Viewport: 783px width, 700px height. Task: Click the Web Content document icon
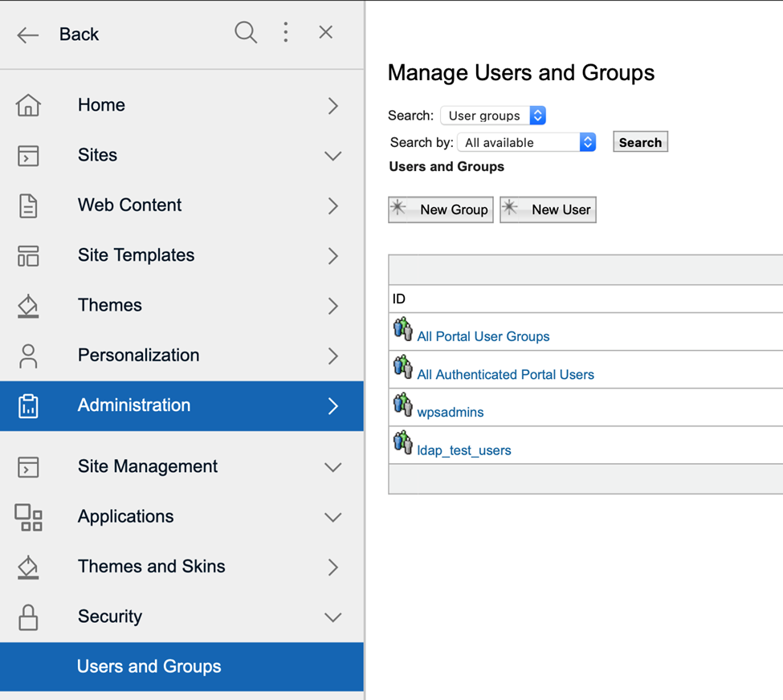pyautogui.click(x=28, y=206)
